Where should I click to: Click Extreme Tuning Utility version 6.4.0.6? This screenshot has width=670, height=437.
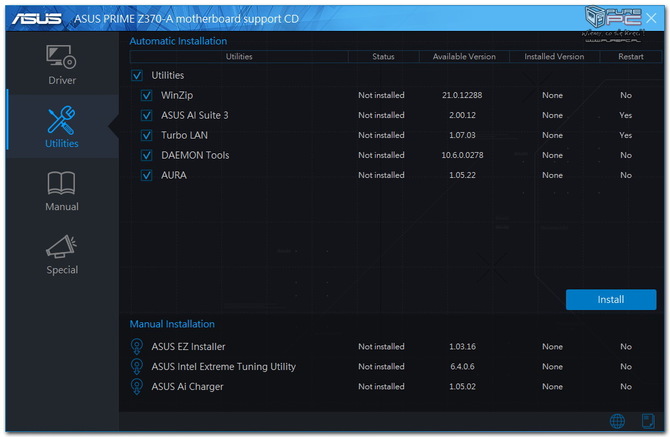point(462,367)
